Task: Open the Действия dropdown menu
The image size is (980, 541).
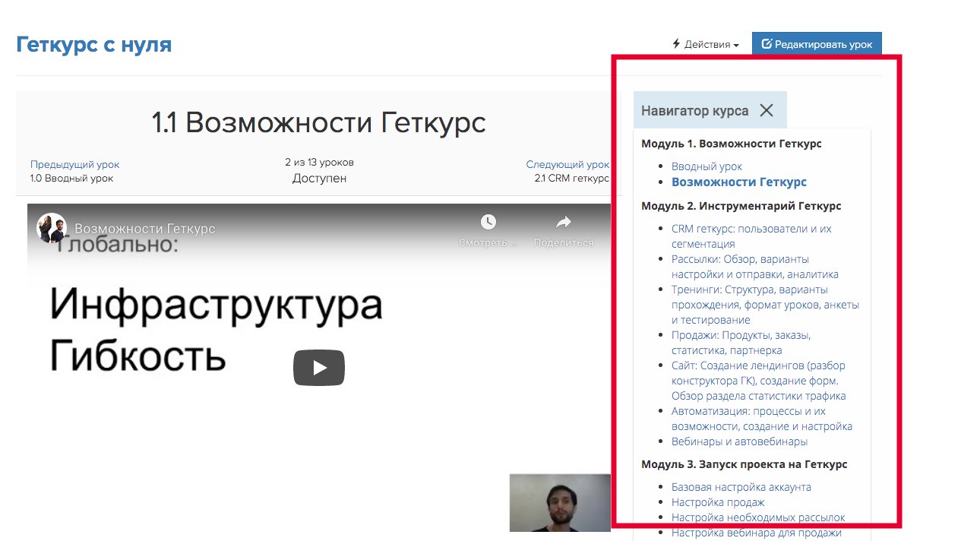Action: click(706, 44)
